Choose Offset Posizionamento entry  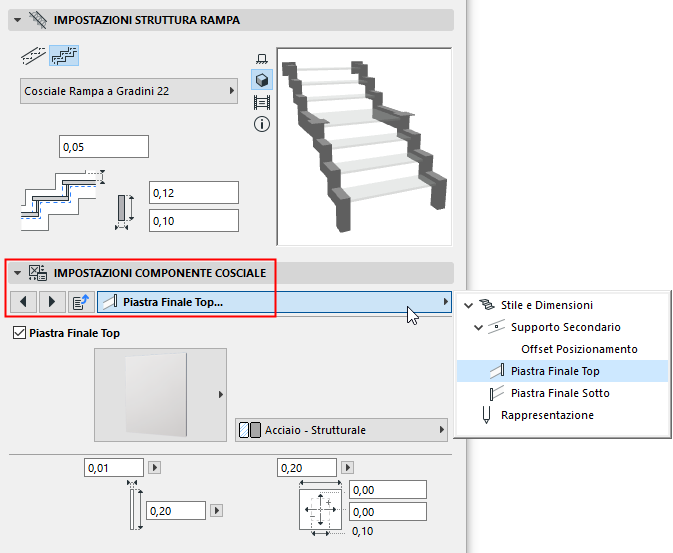tap(579, 349)
